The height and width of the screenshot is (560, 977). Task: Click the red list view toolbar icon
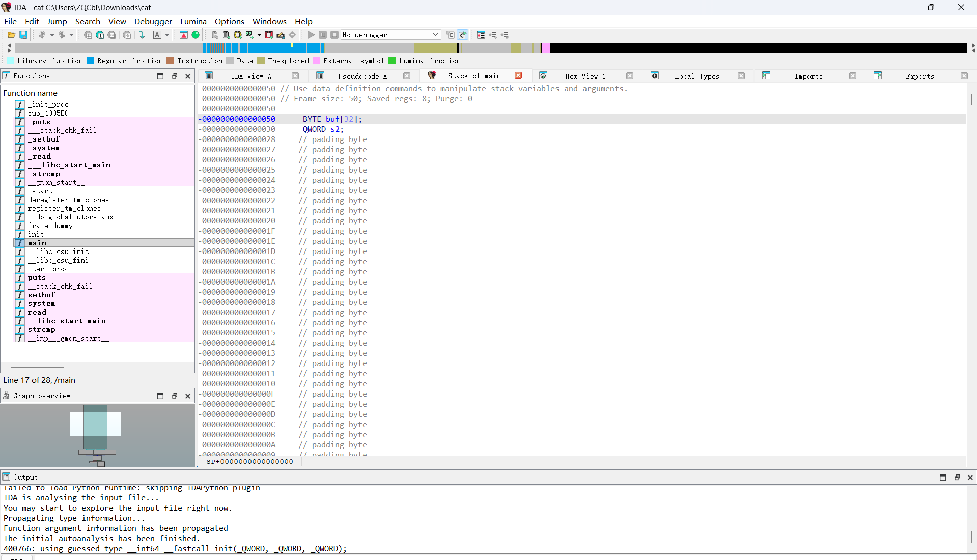tap(481, 35)
